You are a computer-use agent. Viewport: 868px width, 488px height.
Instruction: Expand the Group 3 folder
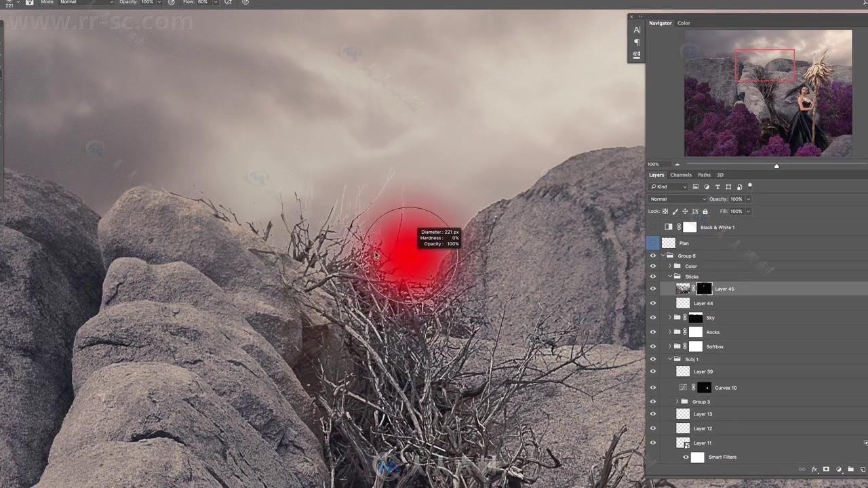coord(677,402)
